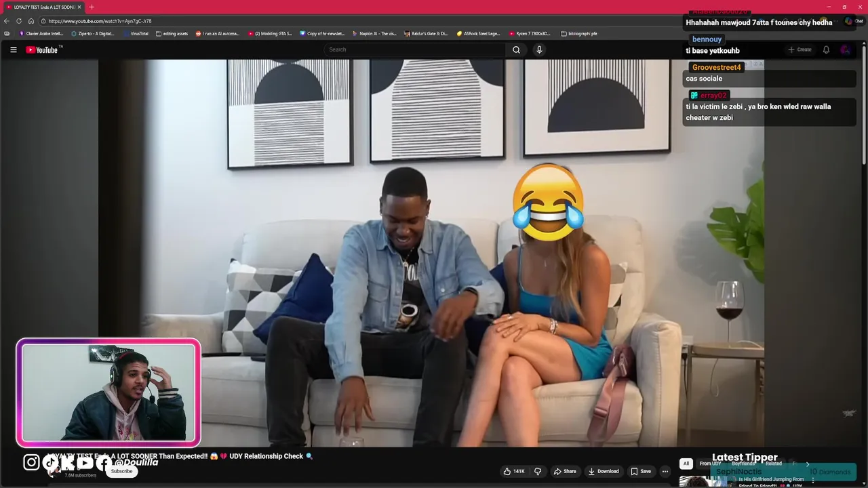Viewport: 868px width, 488px height.
Task: Dislike the video with thumbs-down
Action: point(538,471)
